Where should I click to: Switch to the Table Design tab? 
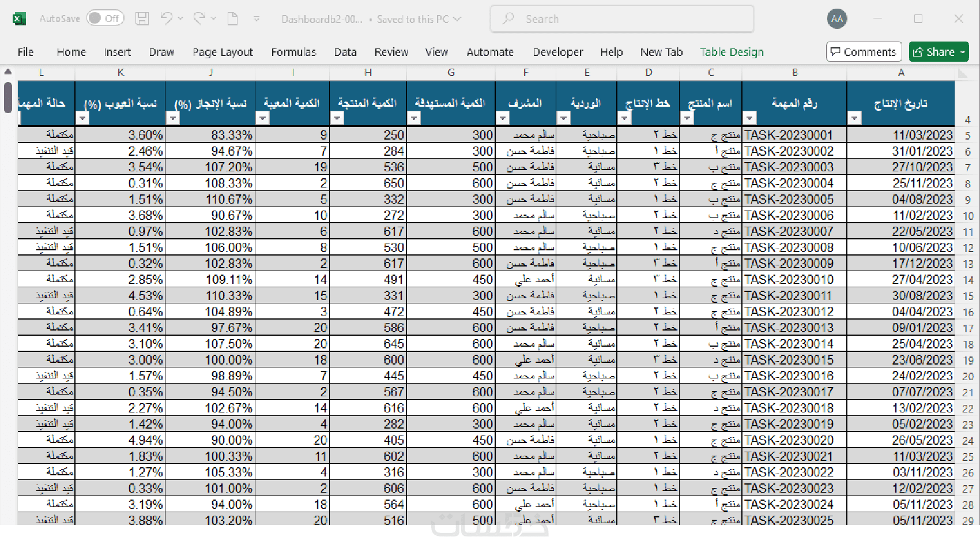click(732, 52)
